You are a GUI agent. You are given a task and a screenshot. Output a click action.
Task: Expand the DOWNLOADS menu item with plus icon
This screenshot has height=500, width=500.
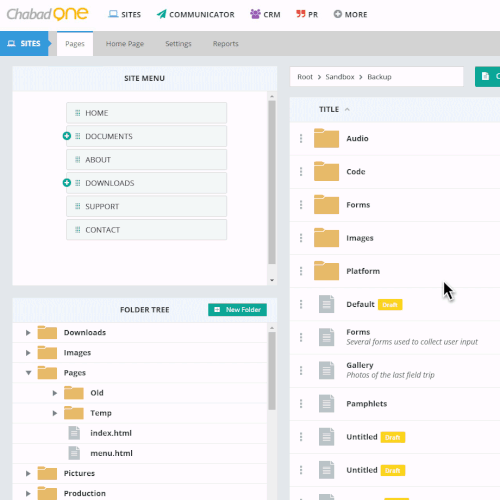point(67,183)
